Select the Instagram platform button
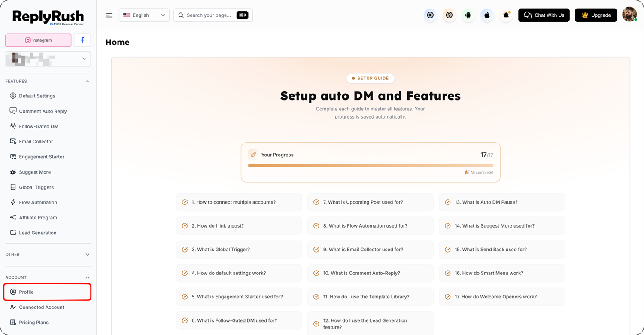Screen dimensions: 644x335 click(38, 40)
